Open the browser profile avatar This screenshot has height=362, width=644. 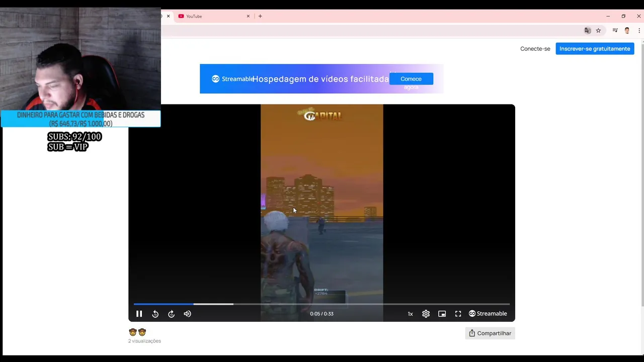point(627,31)
